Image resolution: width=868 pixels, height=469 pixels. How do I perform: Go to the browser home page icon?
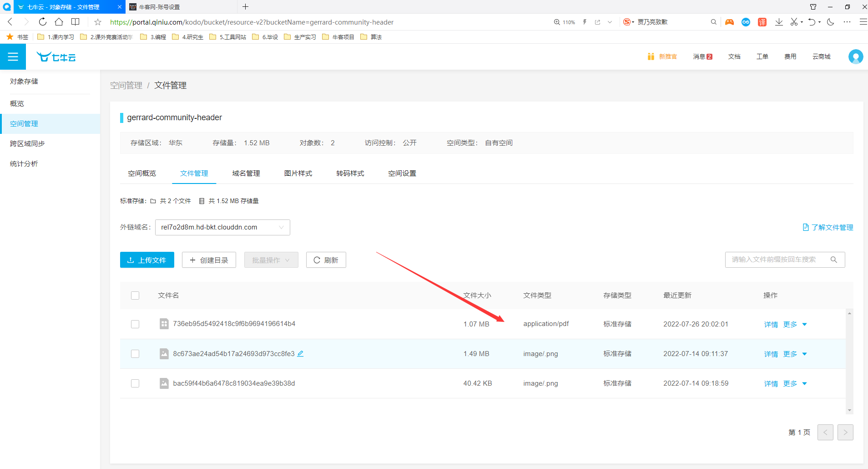pyautogui.click(x=59, y=22)
